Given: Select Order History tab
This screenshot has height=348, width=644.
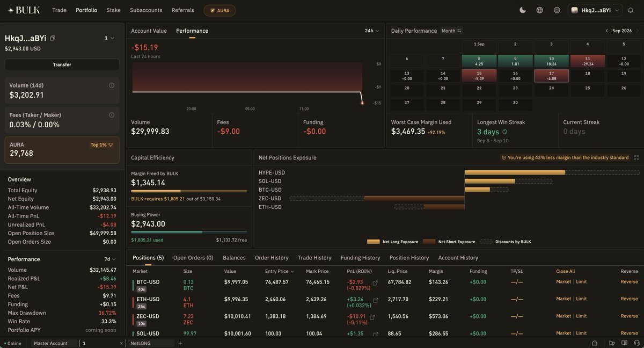Looking at the screenshot, I should 272,258.
